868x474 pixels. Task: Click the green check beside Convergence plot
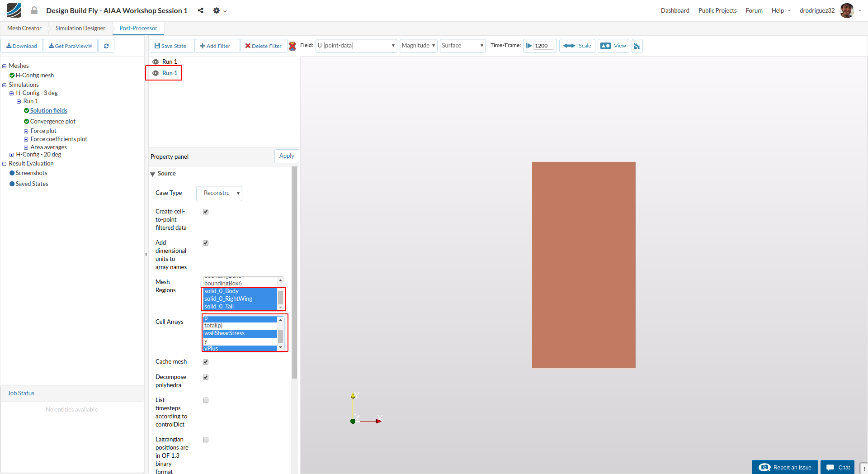pos(27,122)
